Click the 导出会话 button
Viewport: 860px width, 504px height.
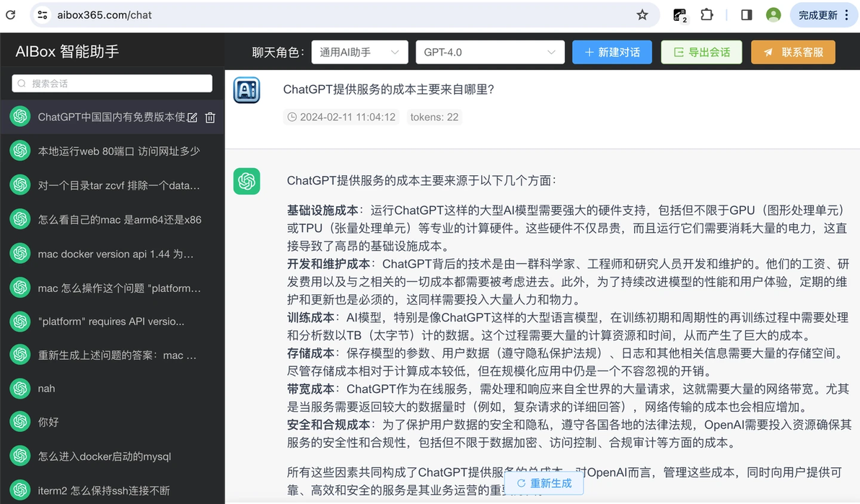701,52
